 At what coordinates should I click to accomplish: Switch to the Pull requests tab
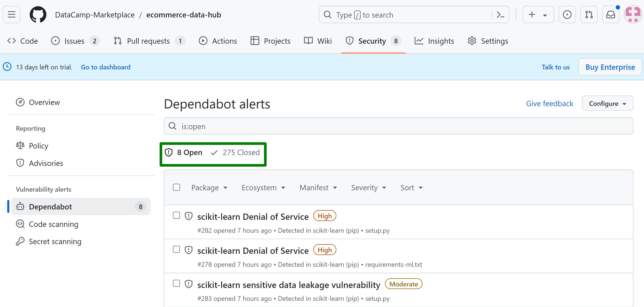pos(149,41)
